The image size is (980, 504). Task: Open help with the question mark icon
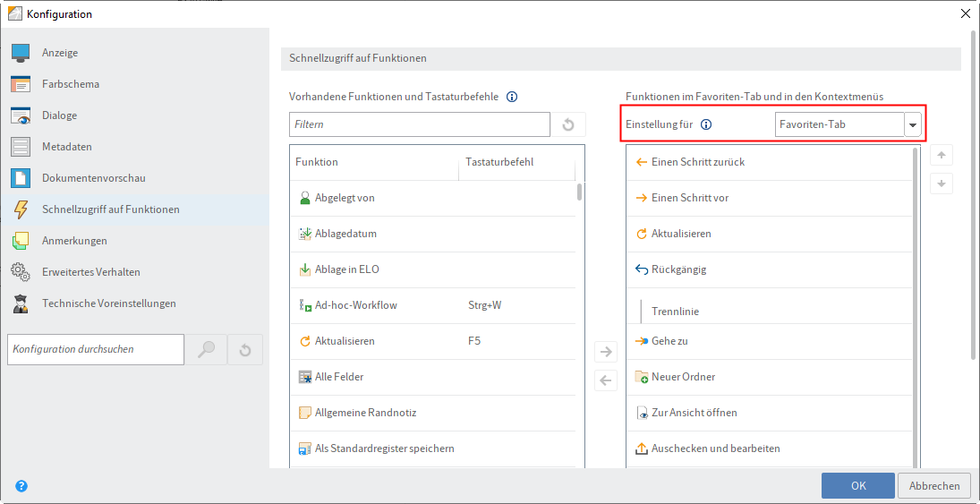(x=21, y=486)
